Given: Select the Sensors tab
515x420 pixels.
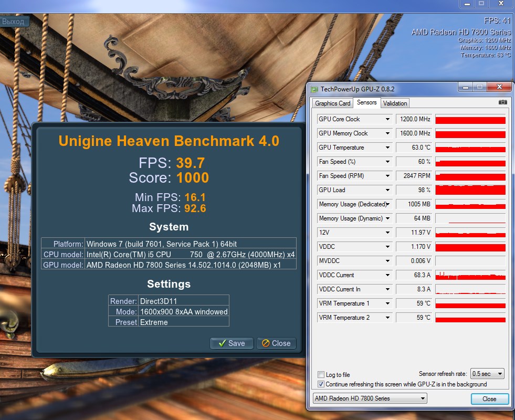Looking at the screenshot, I should 366,102.
